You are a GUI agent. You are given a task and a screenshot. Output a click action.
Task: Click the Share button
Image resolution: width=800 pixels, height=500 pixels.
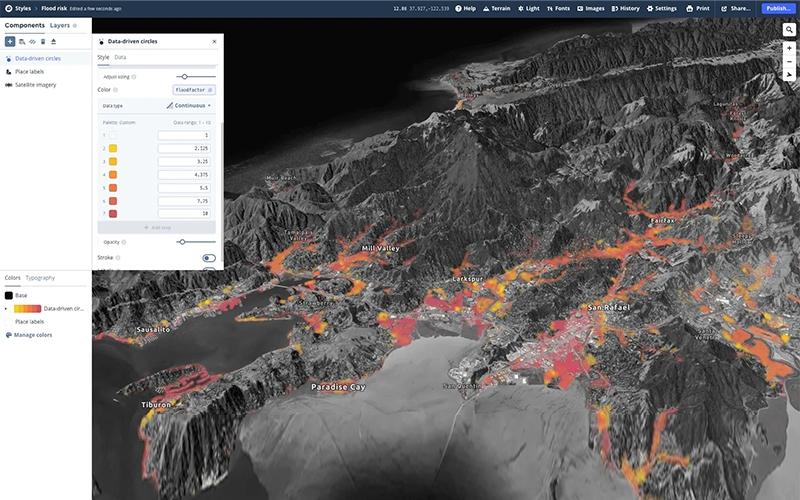[736, 9]
